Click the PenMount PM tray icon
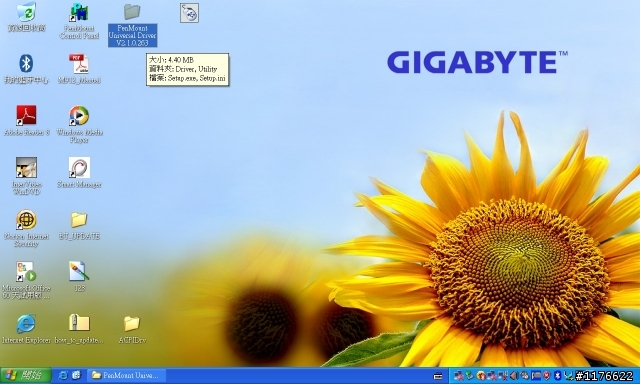The height and width of the screenshot is (384, 640). point(536,375)
